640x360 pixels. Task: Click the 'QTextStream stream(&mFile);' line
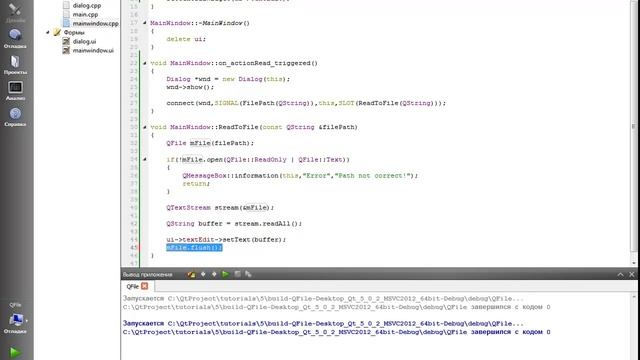[220, 207]
